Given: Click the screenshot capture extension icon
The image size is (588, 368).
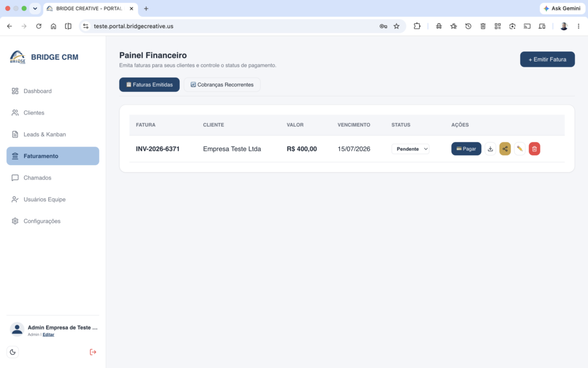Looking at the screenshot, I should (x=512, y=26).
